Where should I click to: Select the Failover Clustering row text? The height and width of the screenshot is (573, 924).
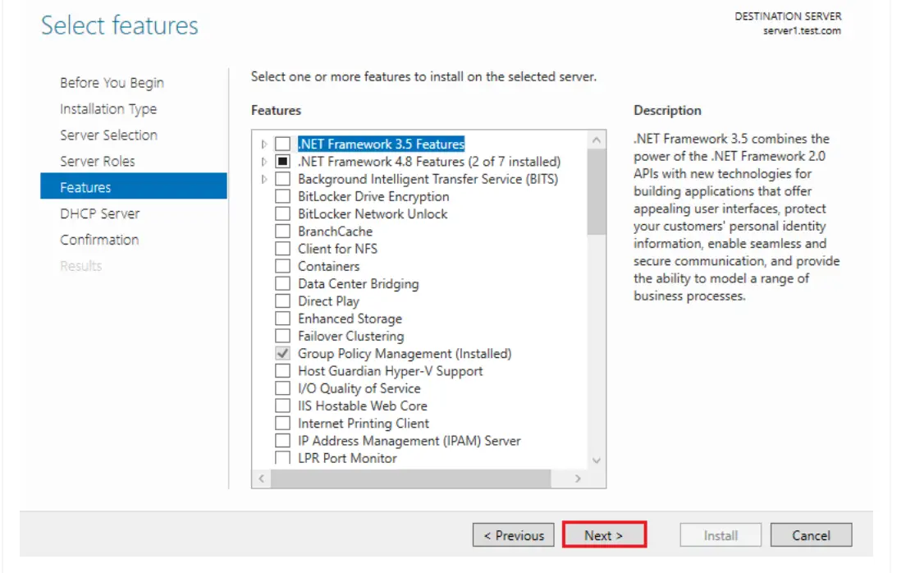(x=350, y=336)
